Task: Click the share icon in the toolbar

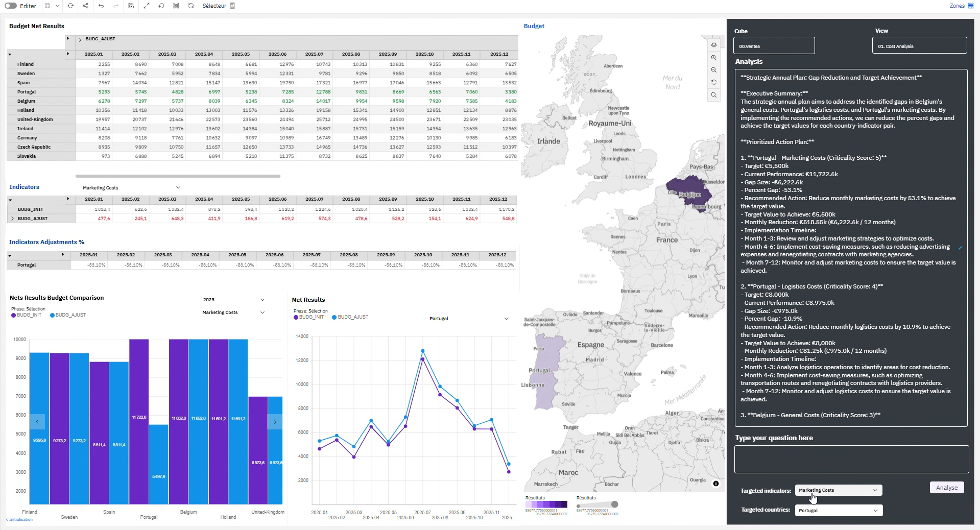Action: [86, 6]
